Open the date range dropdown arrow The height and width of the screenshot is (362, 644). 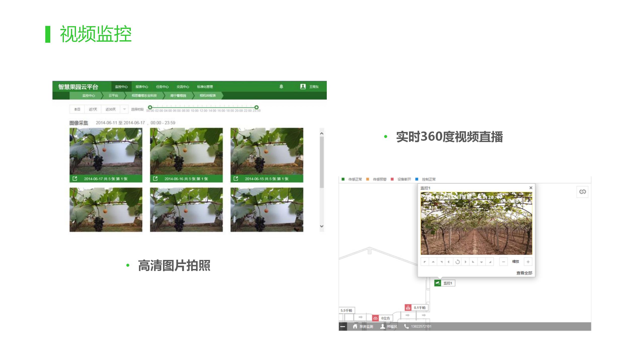(x=124, y=109)
